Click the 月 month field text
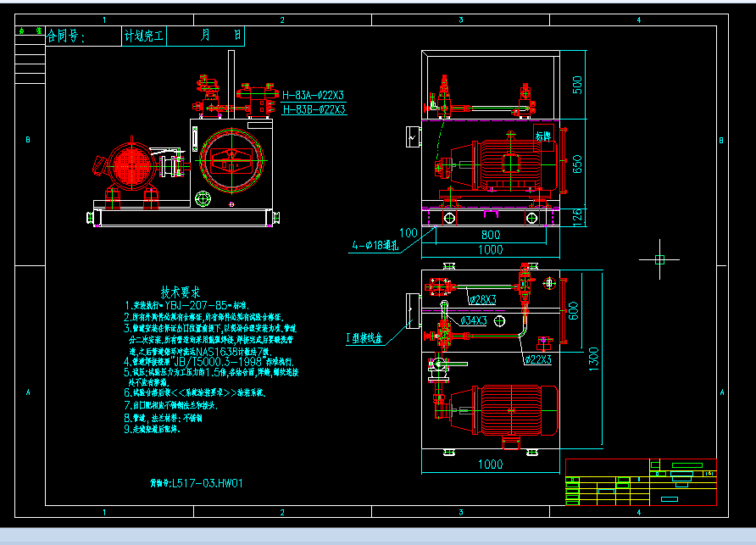756x545 pixels. pos(205,36)
